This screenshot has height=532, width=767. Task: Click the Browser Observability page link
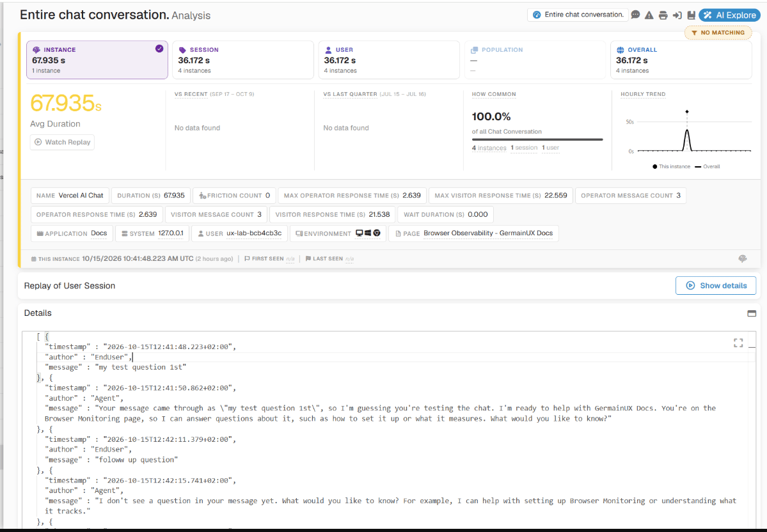coord(488,233)
